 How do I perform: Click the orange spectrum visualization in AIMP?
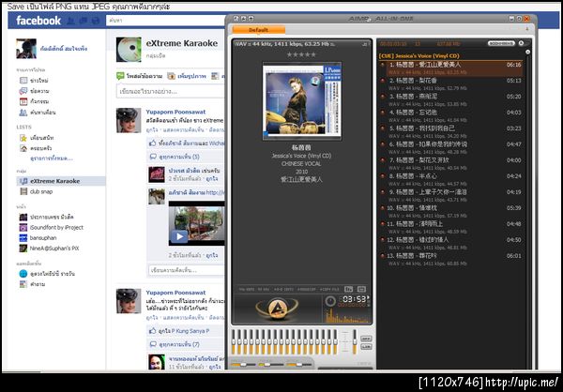point(347,315)
